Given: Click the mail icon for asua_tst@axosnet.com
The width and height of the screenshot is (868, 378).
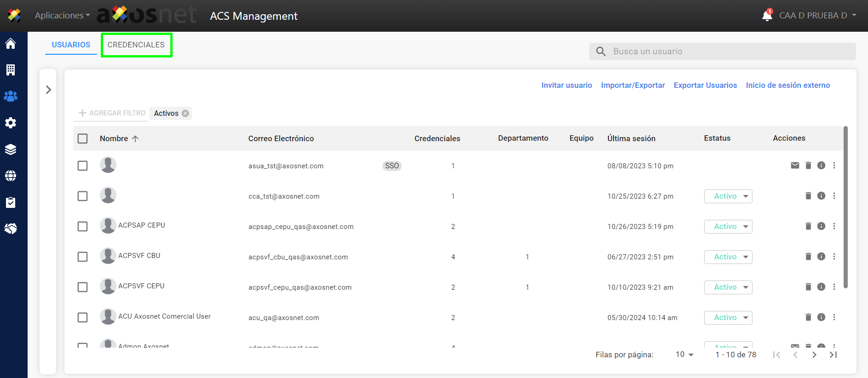Looking at the screenshot, I should click(795, 166).
